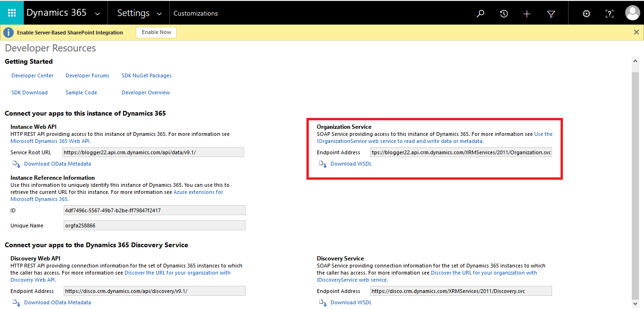Click download icon beside Discovery Web API OData Metadata
644x309 pixels.
point(17,303)
